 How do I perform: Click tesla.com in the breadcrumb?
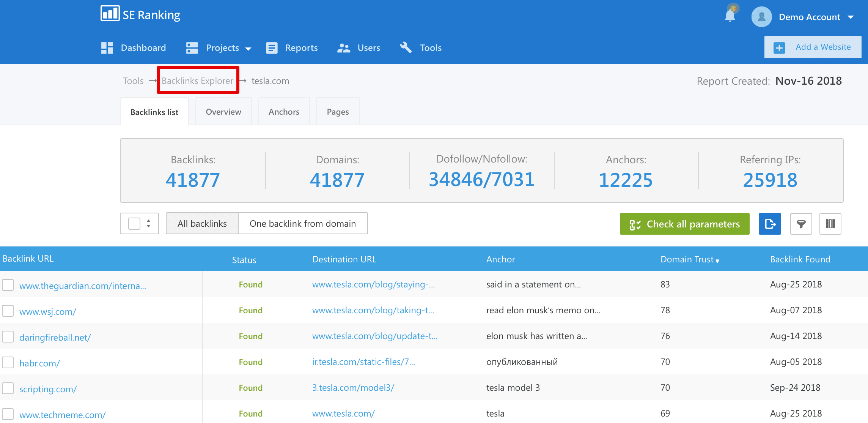click(270, 81)
